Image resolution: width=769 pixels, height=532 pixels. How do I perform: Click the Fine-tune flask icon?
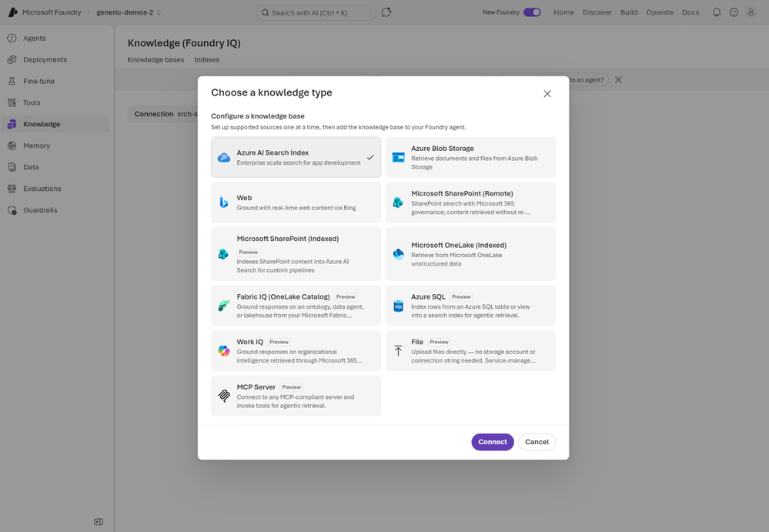coord(12,82)
